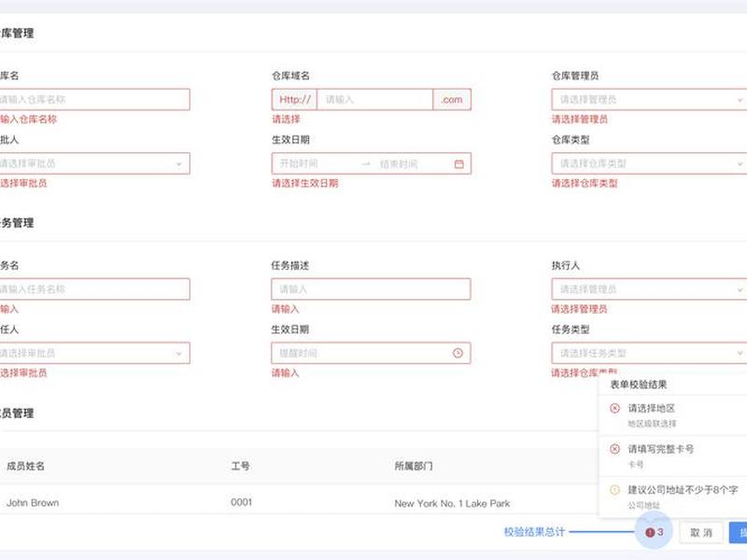The image size is (747, 560).
Task: Click the warning icon beside 建议公司地址不少于8个字
Action: pyautogui.click(x=614, y=489)
